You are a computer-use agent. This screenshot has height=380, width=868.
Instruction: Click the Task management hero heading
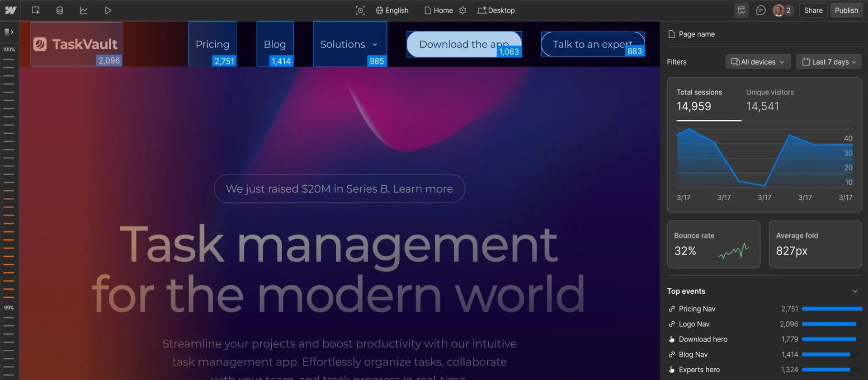(x=338, y=270)
